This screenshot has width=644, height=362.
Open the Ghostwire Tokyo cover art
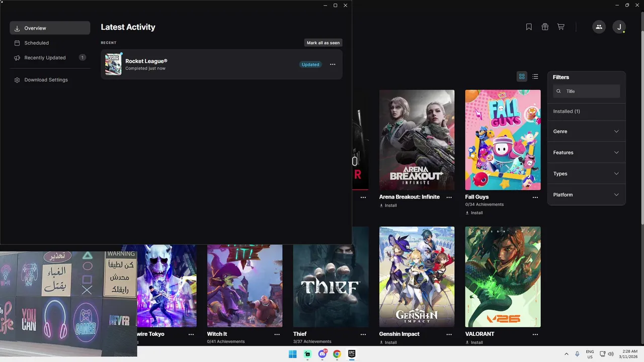[x=167, y=286]
